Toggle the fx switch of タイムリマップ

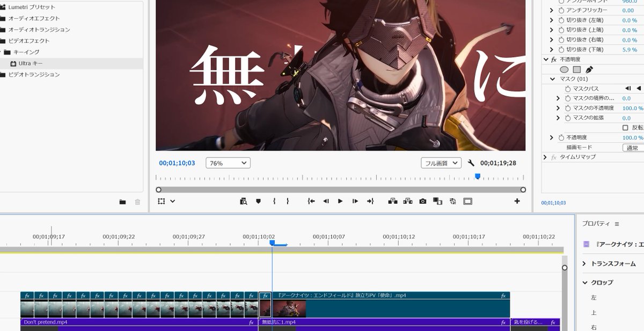554,157
